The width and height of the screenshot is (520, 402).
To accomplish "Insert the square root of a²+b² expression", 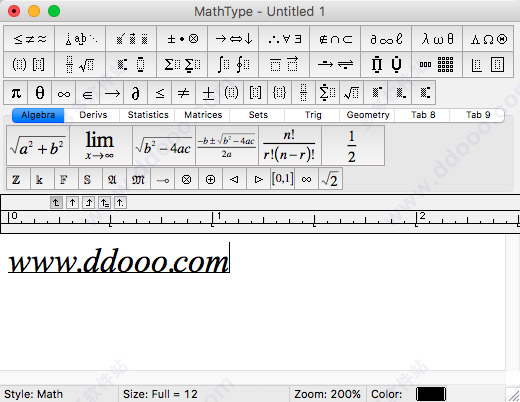I will (x=38, y=146).
